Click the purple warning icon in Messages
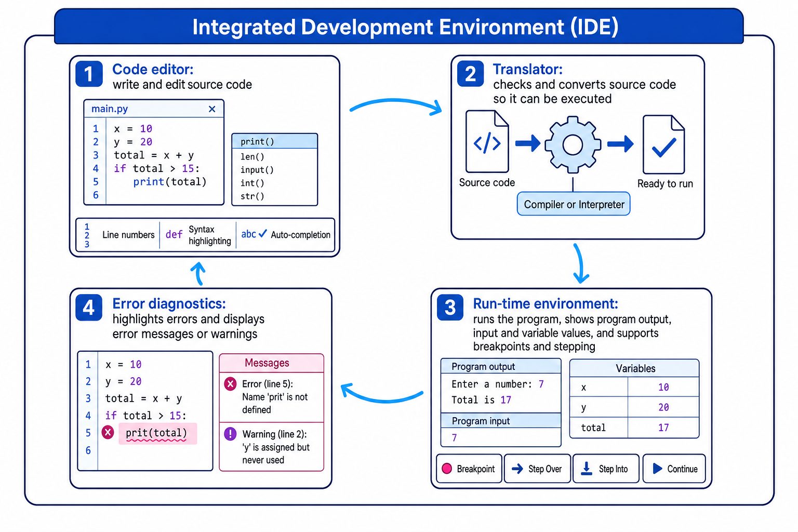This screenshot has height=532, width=798. point(230,434)
